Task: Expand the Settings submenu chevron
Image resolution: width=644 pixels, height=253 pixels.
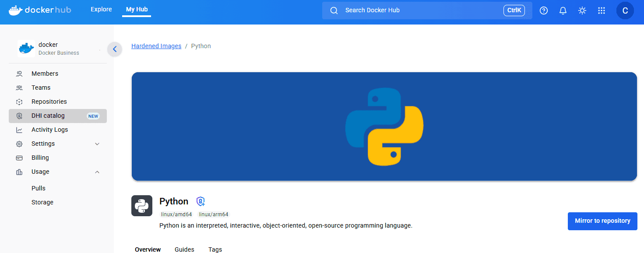Action: pyautogui.click(x=97, y=144)
